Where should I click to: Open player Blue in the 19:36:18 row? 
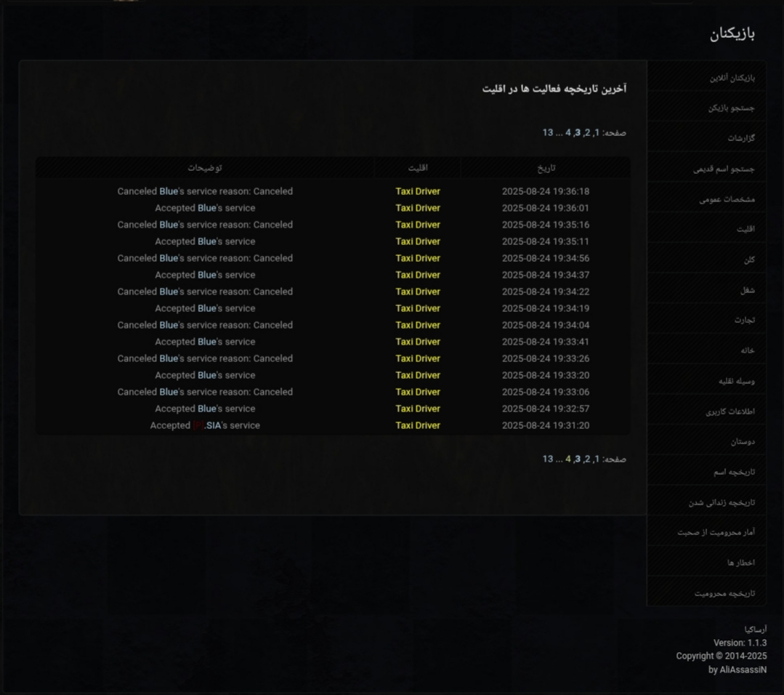169,191
